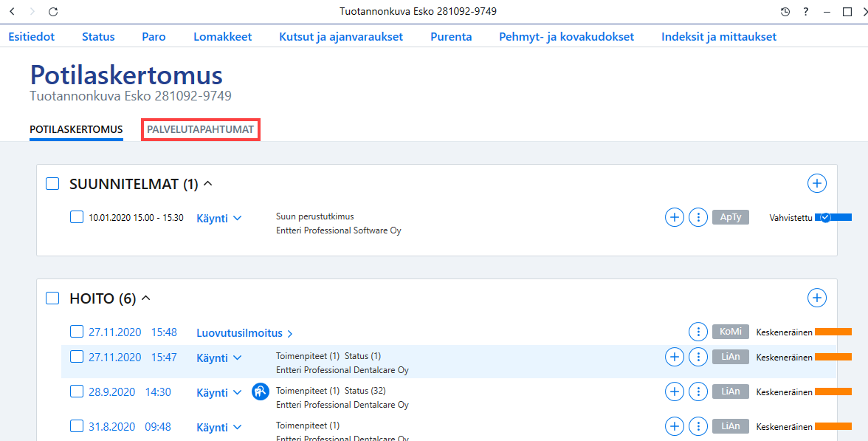This screenshot has height=441, width=868.
Task: Click 'Entteri Professional Software Oy' text
Action: [339, 230]
